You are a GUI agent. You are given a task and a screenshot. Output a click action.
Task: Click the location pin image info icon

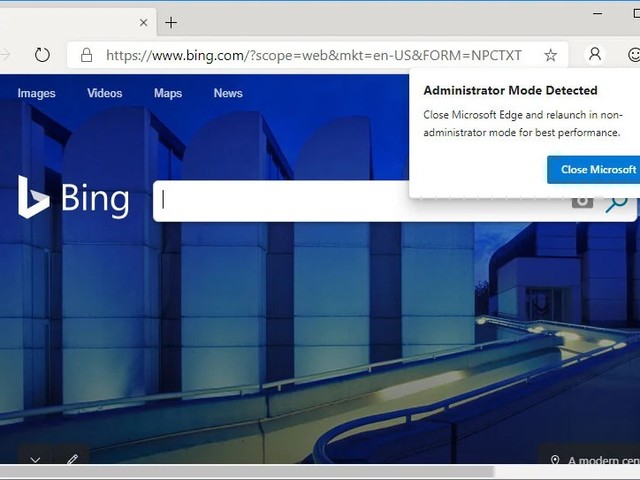tap(555, 460)
